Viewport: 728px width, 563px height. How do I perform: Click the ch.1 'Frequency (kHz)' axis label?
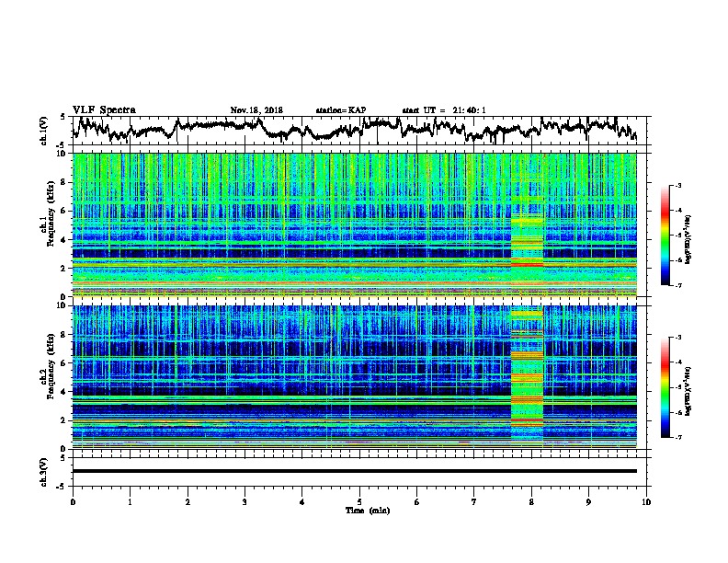51,213
